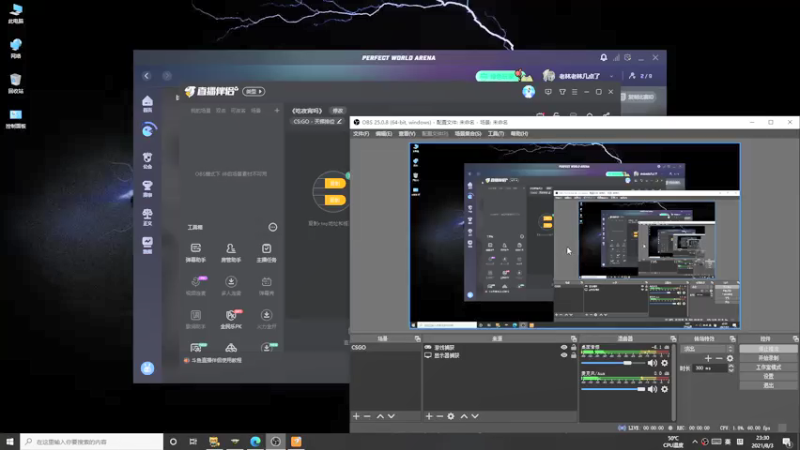The image size is (800, 450).
Task: Mute the 麦克风/Aux channel speaker icon
Action: point(652,389)
